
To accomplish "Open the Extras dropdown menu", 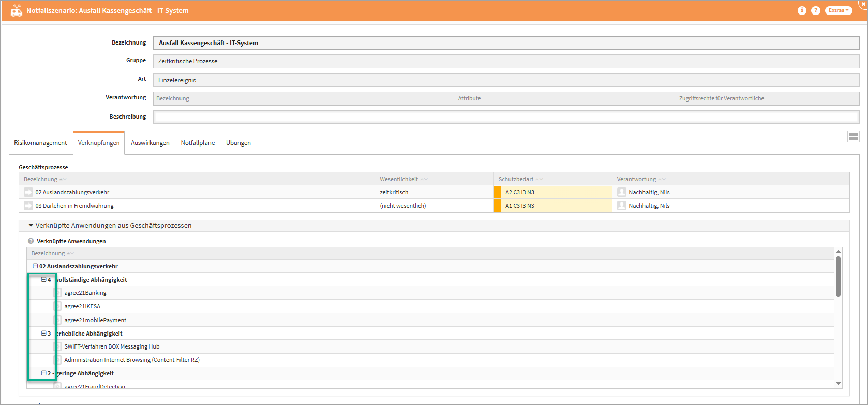I will [838, 10].
